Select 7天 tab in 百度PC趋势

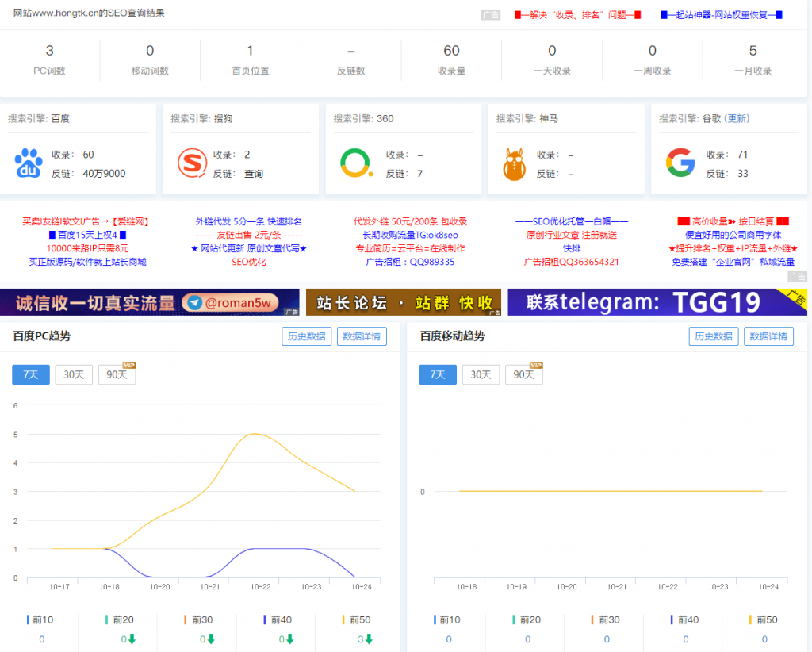pyautogui.click(x=31, y=374)
